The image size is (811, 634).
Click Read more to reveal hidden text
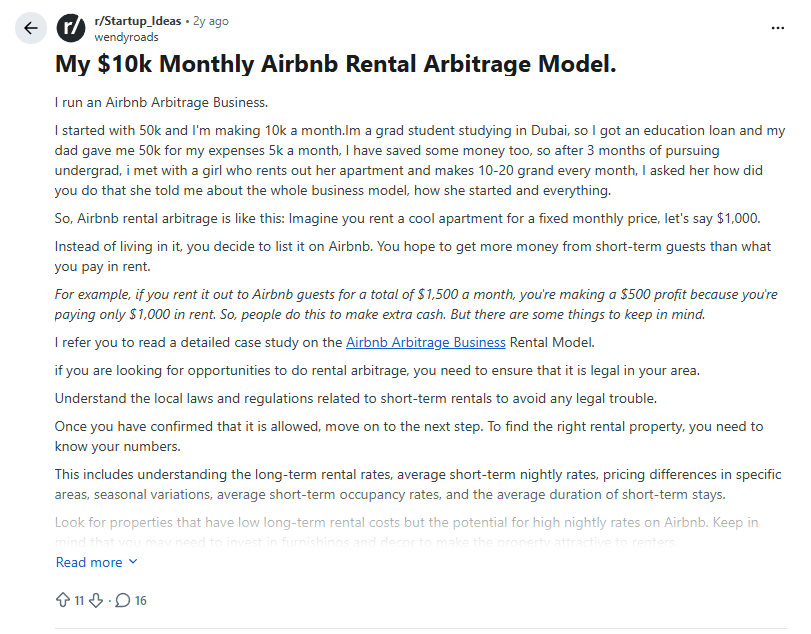coord(88,562)
